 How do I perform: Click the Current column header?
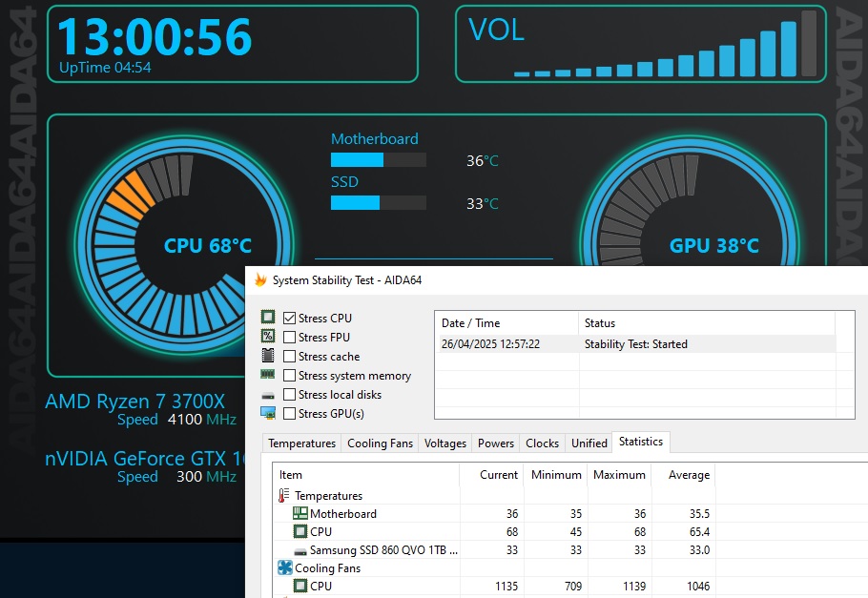click(491, 475)
